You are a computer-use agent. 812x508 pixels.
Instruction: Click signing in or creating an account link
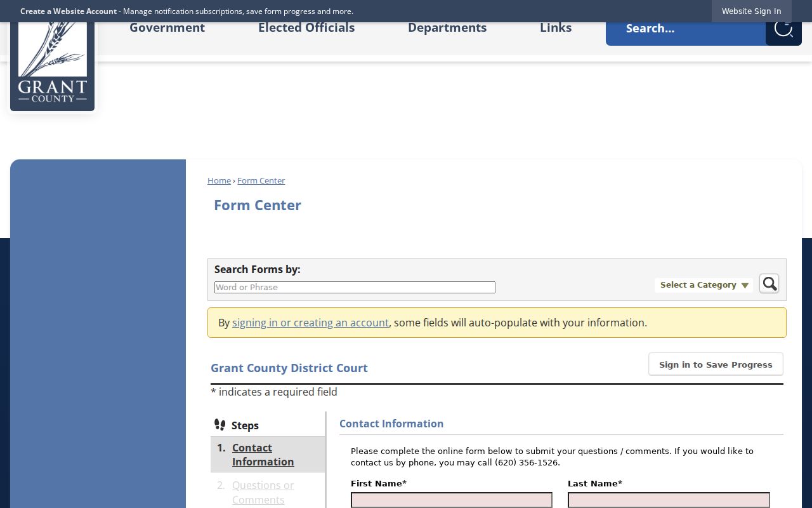point(310,323)
